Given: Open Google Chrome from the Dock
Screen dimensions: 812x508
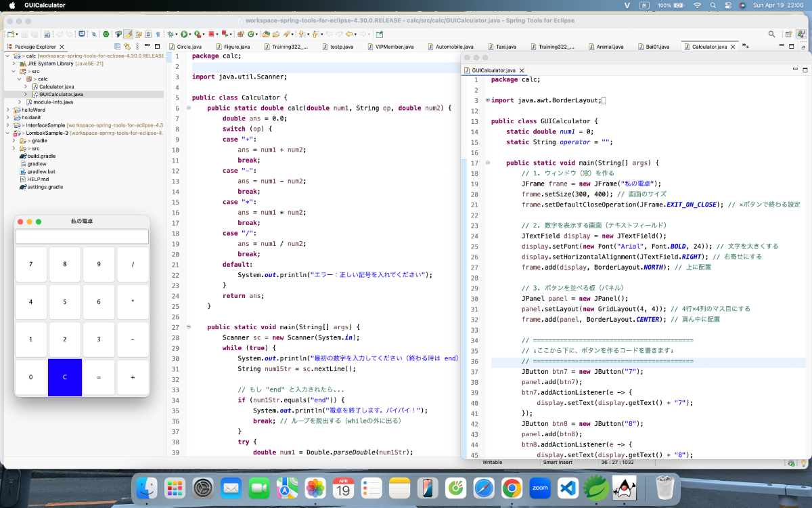Looking at the screenshot, I should coord(511,488).
